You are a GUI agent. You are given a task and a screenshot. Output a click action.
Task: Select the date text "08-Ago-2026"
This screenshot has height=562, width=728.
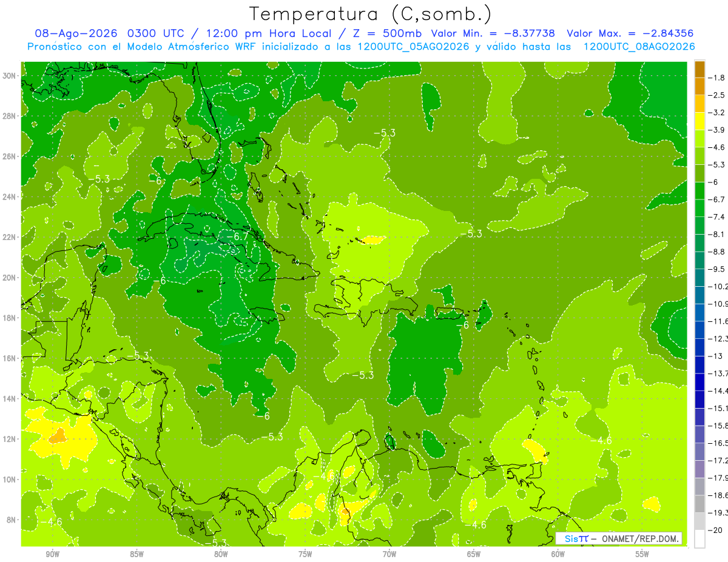coord(76,33)
